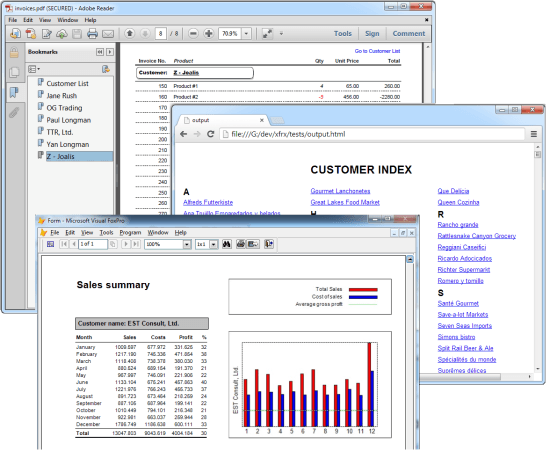Open the 100% zoom dropdown in FoxPro
Screen dimensions: 550x450
(x=187, y=244)
